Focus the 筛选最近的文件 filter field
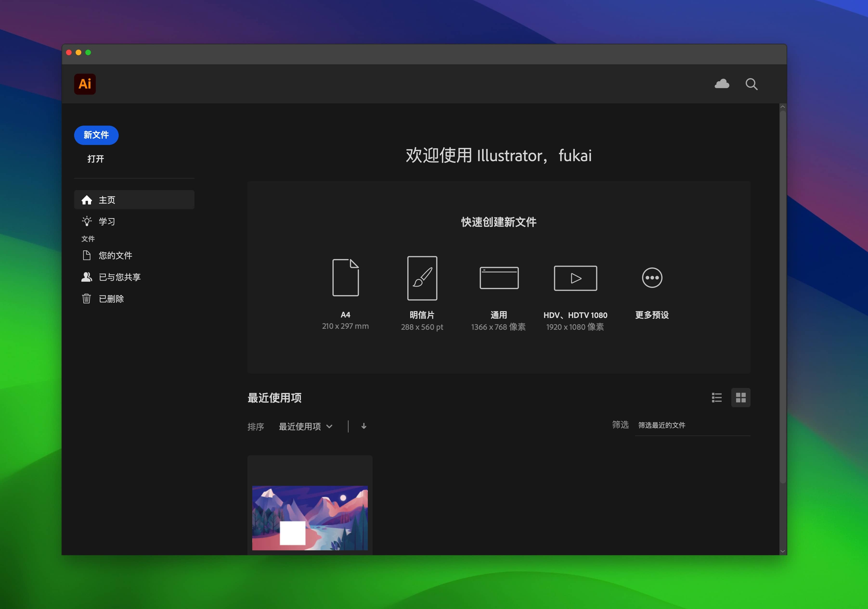This screenshot has height=609, width=868. click(692, 425)
